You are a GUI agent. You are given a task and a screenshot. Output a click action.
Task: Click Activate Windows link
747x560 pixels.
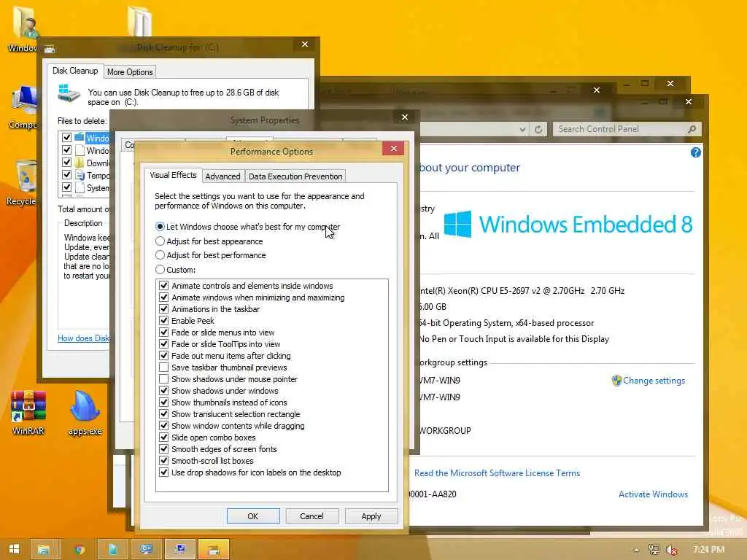pyautogui.click(x=653, y=494)
